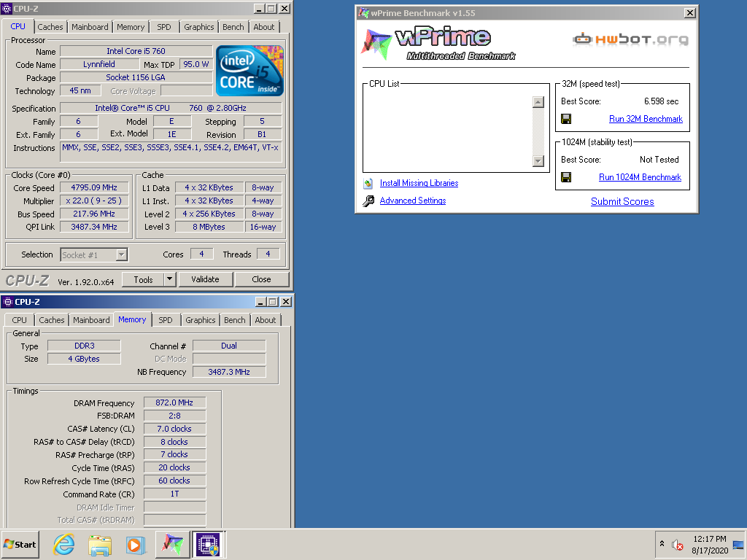The width and height of the screenshot is (747, 560).
Task: Switch to the Caches tab in top CPU-Z window
Action: [50, 27]
